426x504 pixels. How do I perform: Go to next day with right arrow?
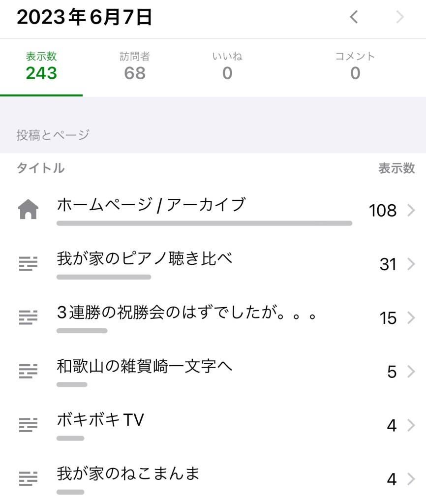400,17
